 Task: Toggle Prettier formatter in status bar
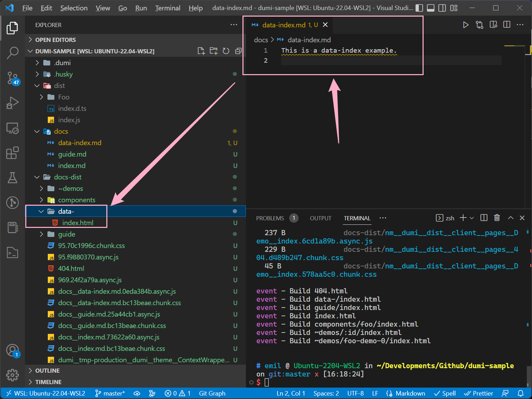pyautogui.click(x=479, y=393)
